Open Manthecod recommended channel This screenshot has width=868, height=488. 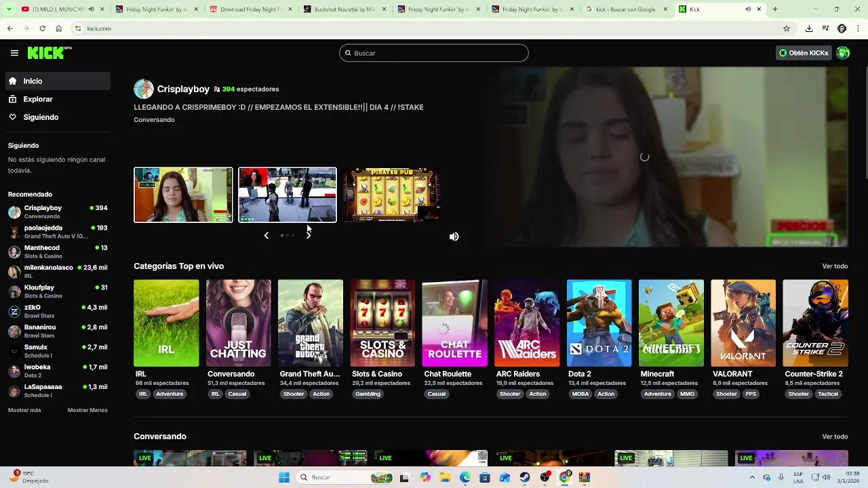(58, 251)
